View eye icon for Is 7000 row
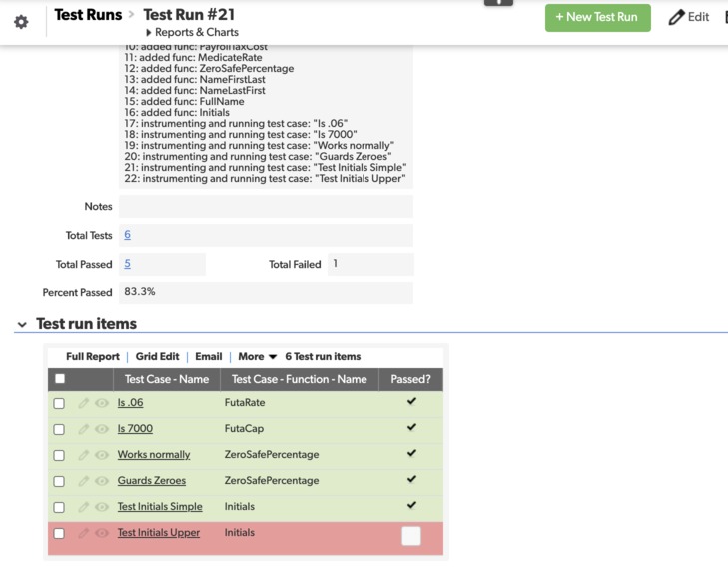This screenshot has height=572, width=728. pyautogui.click(x=102, y=429)
